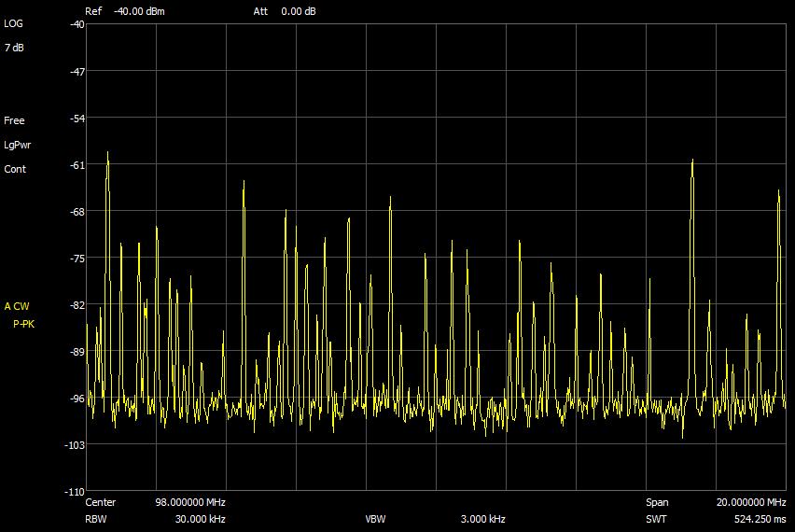Click the reference level value -40.00 dBm
This screenshot has width=795, height=532.
[x=139, y=11]
